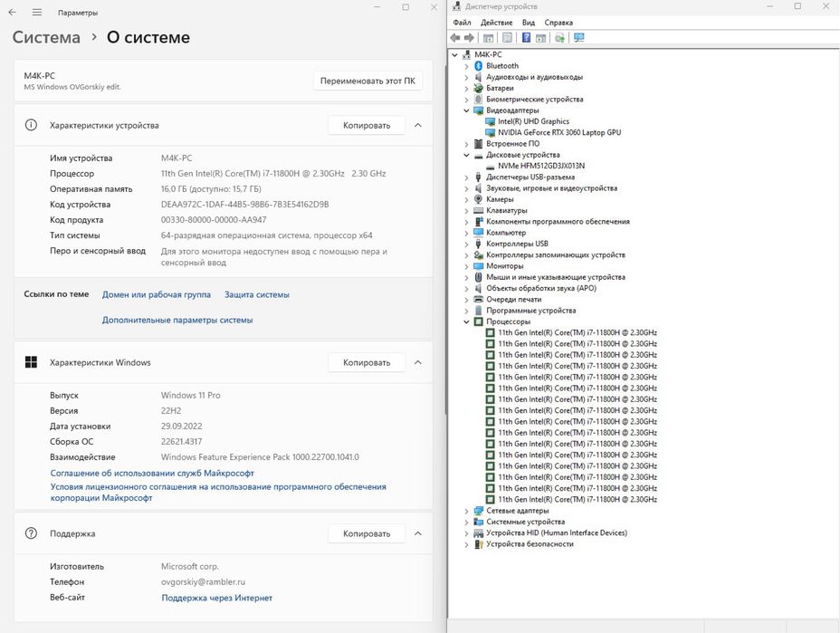Viewport: 840px width, 633px height.
Task: Select Биометрические устройства tree row
Action: pyautogui.click(x=535, y=99)
